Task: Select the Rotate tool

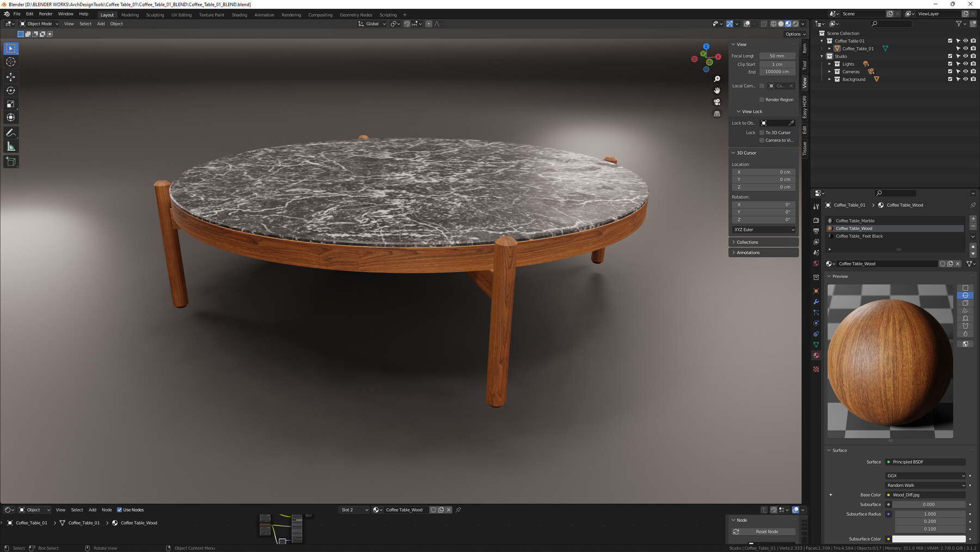Action: pyautogui.click(x=10, y=90)
